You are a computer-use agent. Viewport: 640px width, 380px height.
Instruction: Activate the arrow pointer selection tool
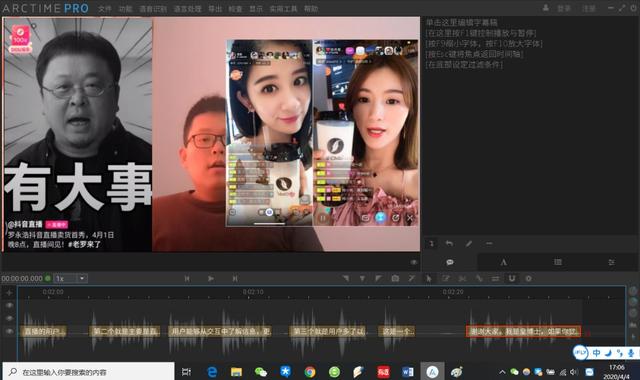click(x=429, y=278)
